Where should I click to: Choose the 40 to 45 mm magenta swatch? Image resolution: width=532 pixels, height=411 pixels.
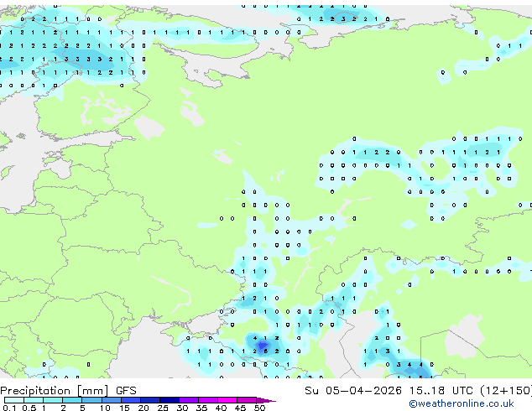coord(227,400)
